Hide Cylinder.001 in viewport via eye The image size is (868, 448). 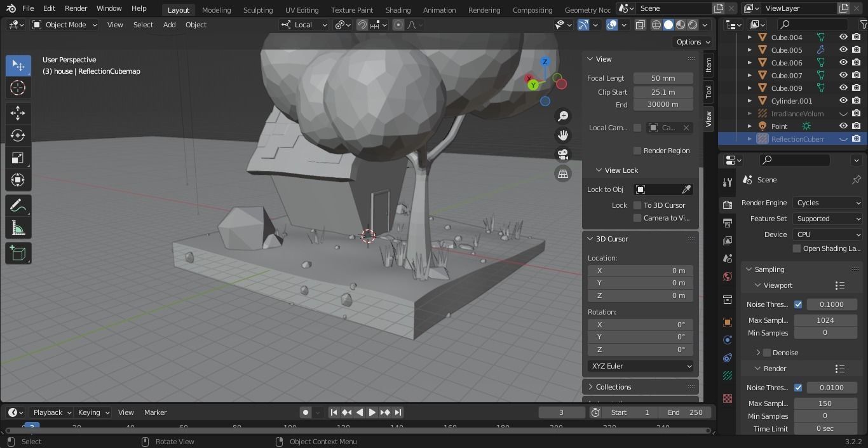pyautogui.click(x=843, y=100)
